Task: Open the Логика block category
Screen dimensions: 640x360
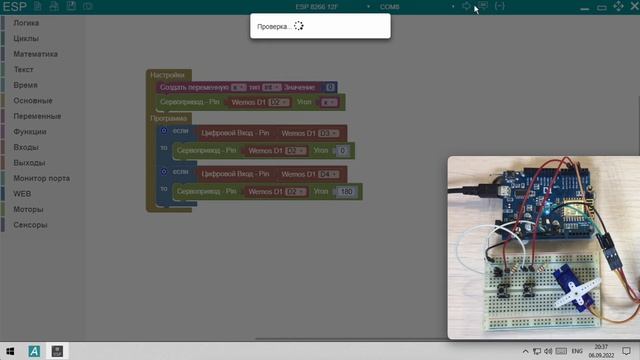Action: point(26,23)
